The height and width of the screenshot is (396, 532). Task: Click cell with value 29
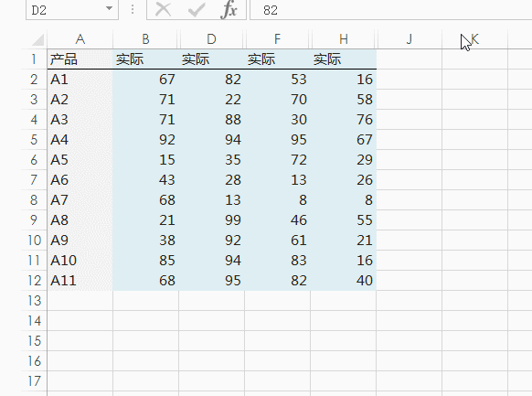[344, 160]
